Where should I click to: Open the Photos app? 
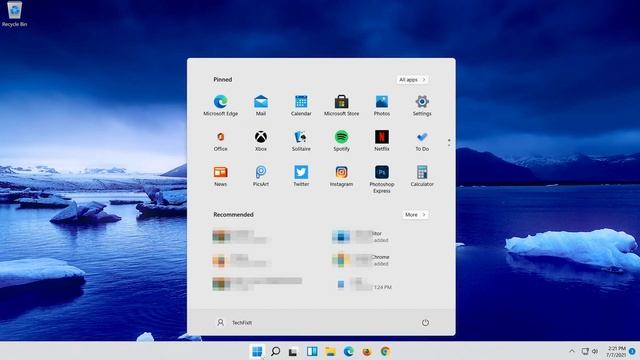(382, 105)
